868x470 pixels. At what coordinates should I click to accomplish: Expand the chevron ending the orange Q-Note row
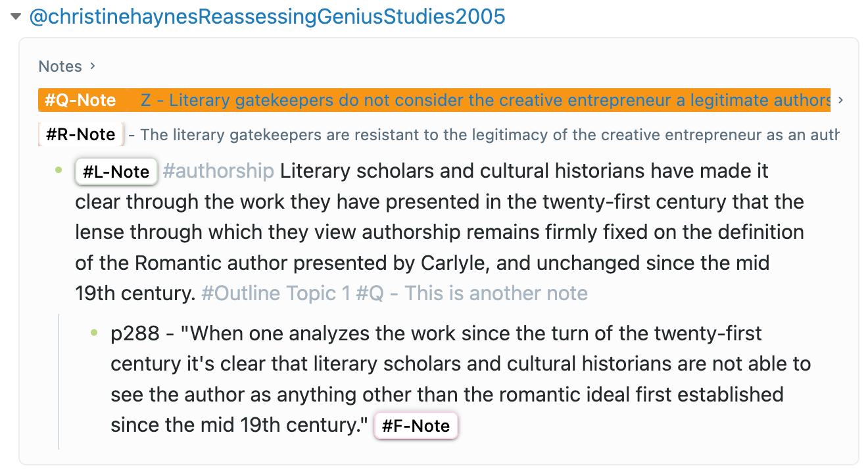pyautogui.click(x=841, y=100)
